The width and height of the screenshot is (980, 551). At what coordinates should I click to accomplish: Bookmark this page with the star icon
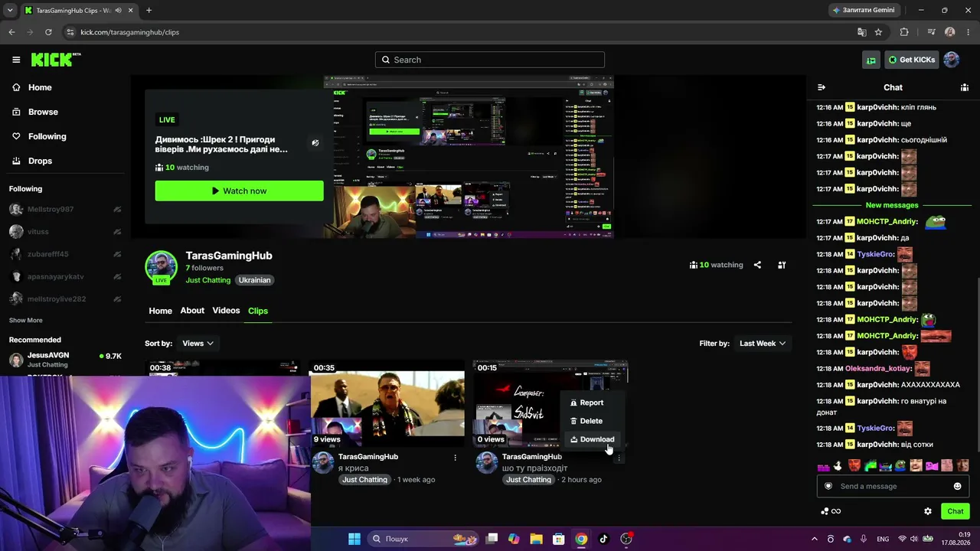coord(878,32)
